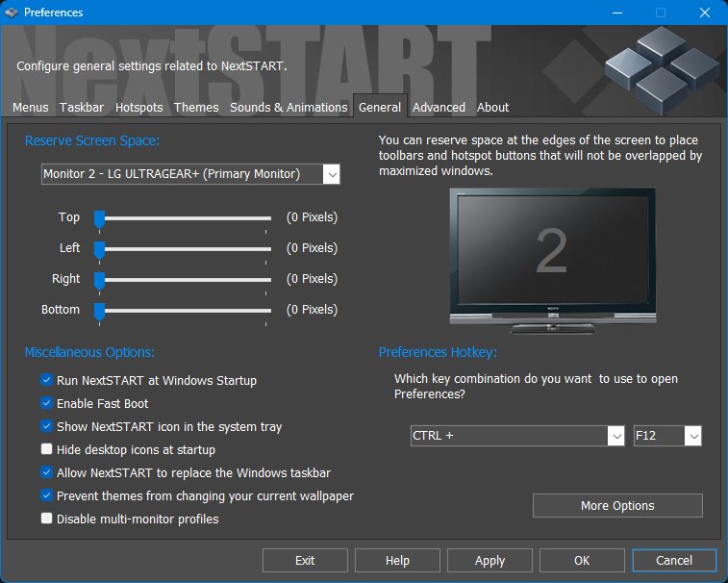Go to the Hotspots tab
The height and width of the screenshot is (583, 728).
[138, 108]
